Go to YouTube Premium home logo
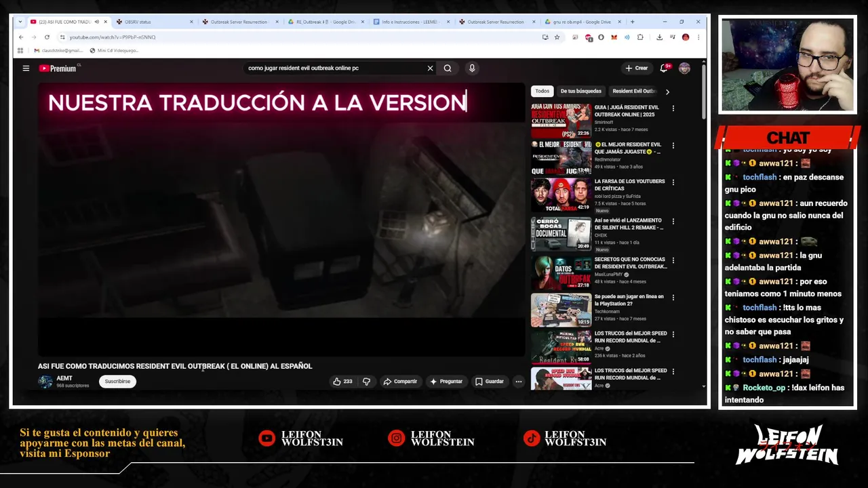The image size is (868, 488). point(58,68)
